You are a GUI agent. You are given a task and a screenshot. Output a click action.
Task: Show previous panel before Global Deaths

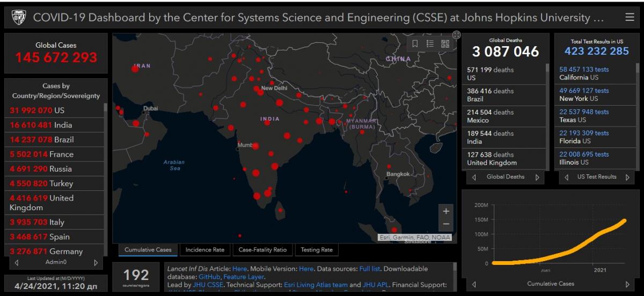[x=474, y=177]
